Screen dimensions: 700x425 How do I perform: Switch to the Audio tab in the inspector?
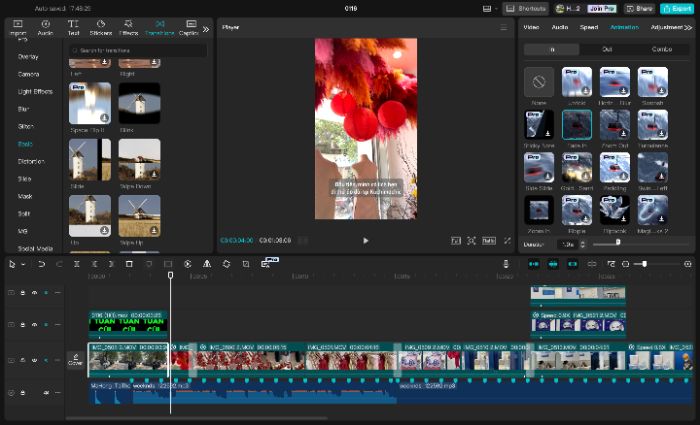[x=560, y=27]
